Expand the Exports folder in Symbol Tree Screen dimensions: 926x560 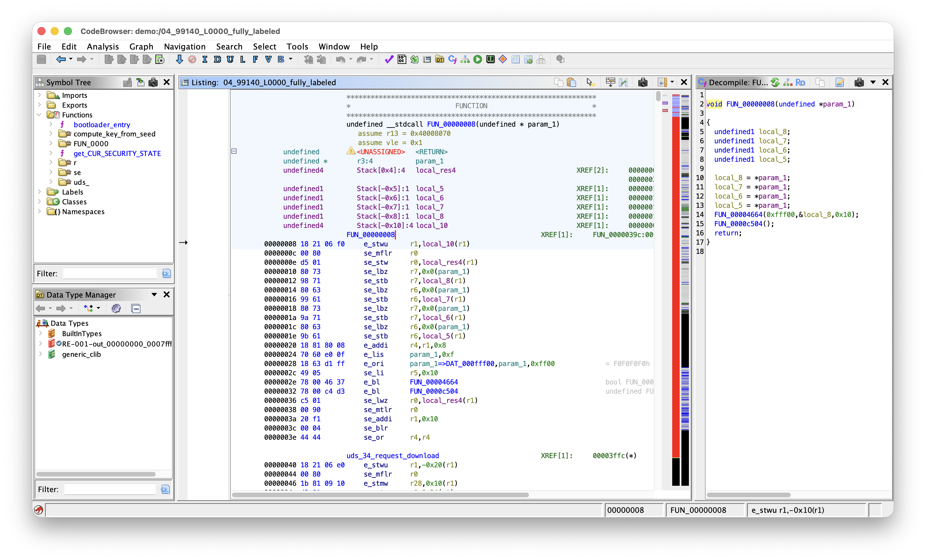click(x=39, y=105)
